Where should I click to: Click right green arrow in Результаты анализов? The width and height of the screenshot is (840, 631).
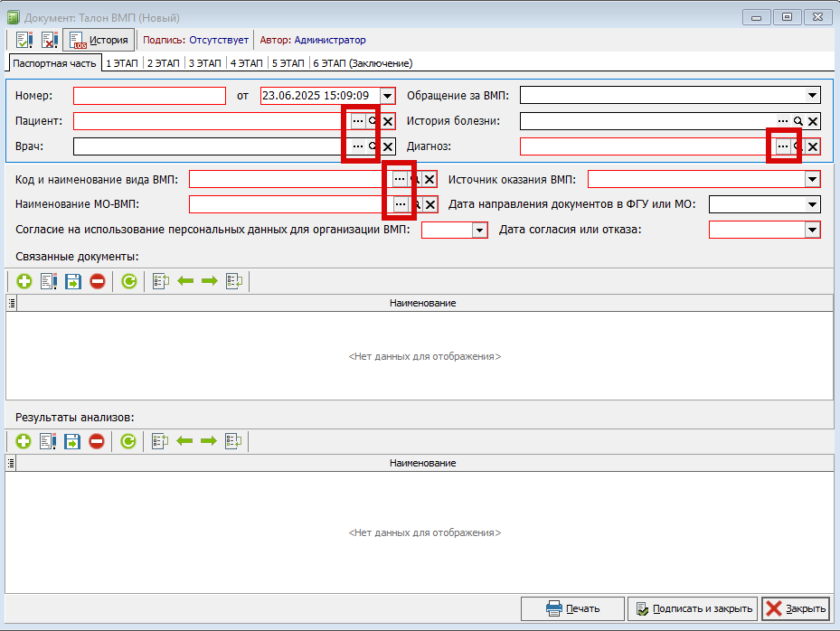click(x=208, y=441)
